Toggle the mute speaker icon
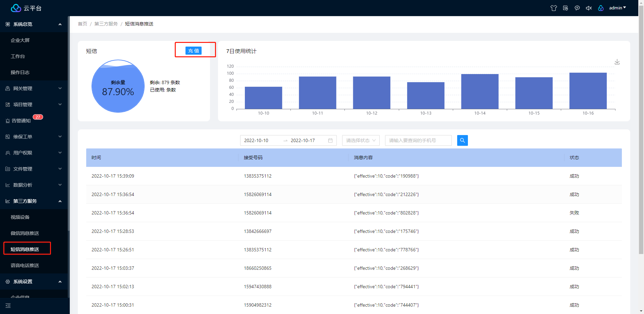This screenshot has width=644, height=314. (x=589, y=8)
